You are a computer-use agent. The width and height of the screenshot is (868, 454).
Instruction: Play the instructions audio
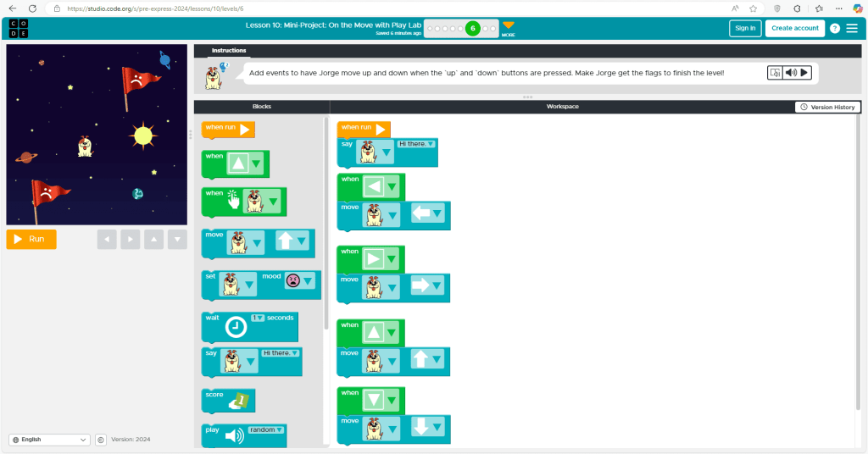(x=804, y=73)
